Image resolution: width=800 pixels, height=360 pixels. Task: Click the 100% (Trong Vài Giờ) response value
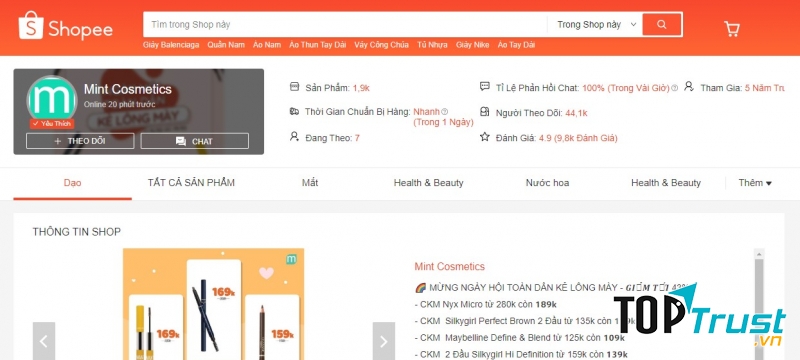pyautogui.click(x=626, y=88)
